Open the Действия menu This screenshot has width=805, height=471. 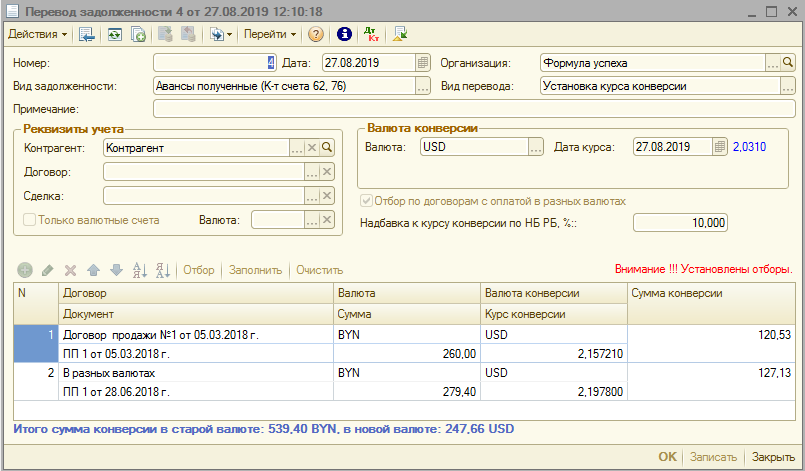[37, 34]
